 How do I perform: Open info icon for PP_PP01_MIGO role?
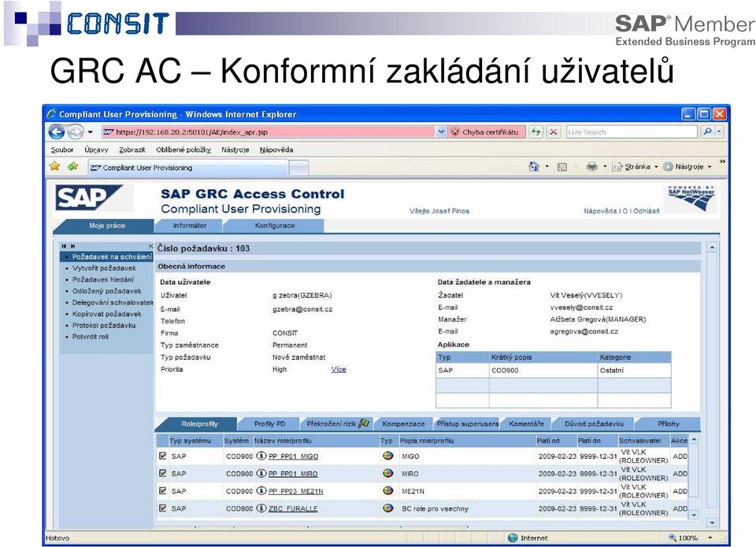coord(261,456)
